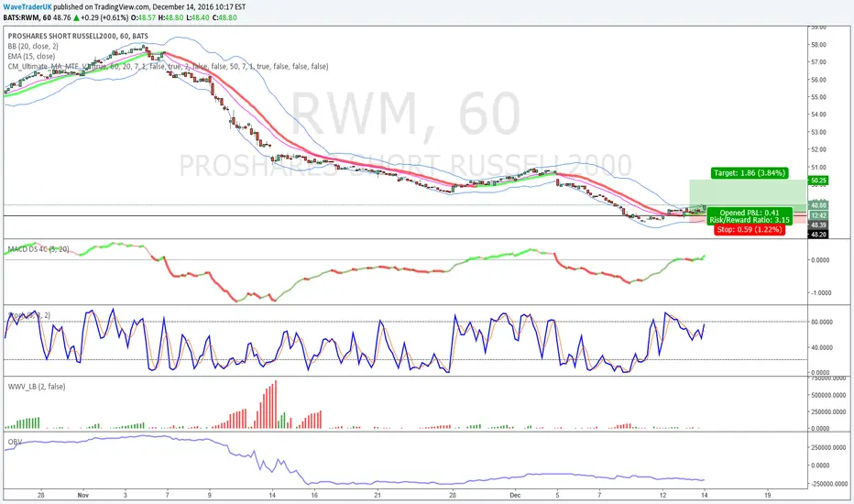
Task: Click the 16 date label on the time axis
Action: [x=314, y=495]
